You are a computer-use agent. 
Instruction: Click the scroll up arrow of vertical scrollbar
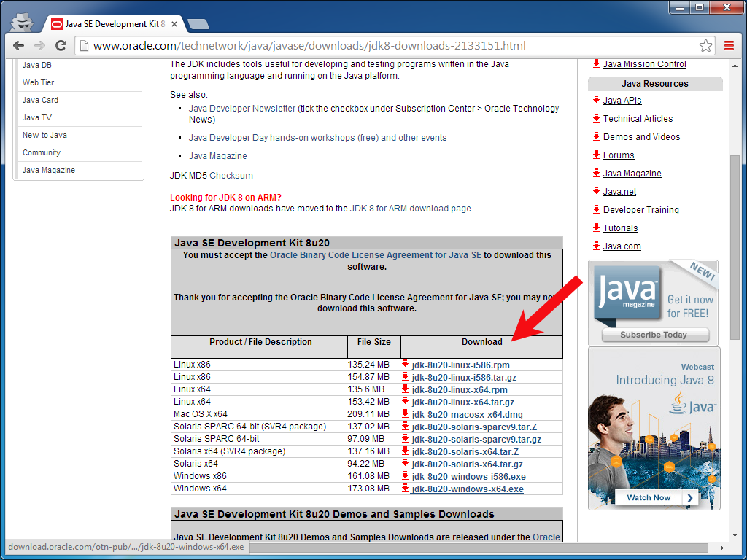point(735,64)
